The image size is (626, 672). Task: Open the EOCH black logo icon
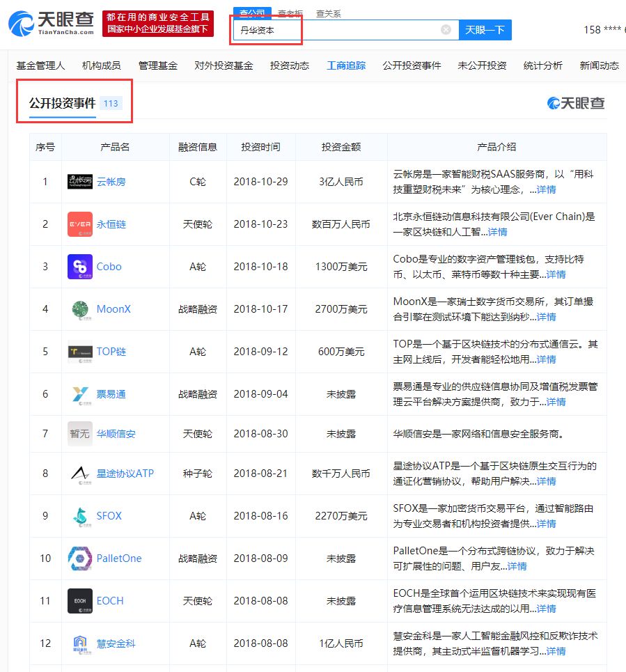[79, 600]
